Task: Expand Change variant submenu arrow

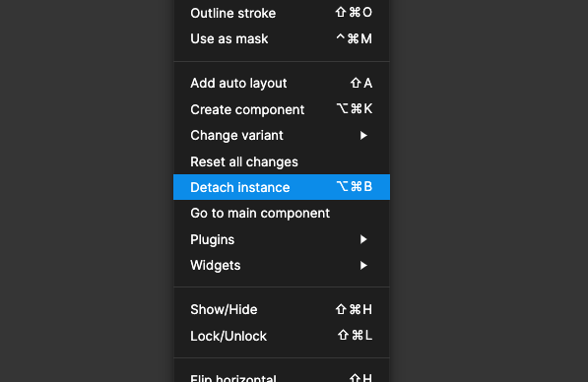Action: (363, 135)
